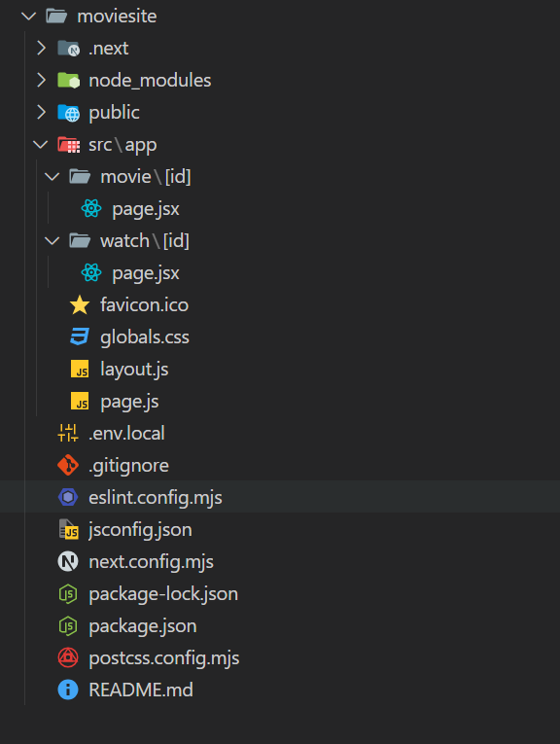The height and width of the screenshot is (744, 560).
Task: Select the movie\[id] folder label
Action: 146,176
